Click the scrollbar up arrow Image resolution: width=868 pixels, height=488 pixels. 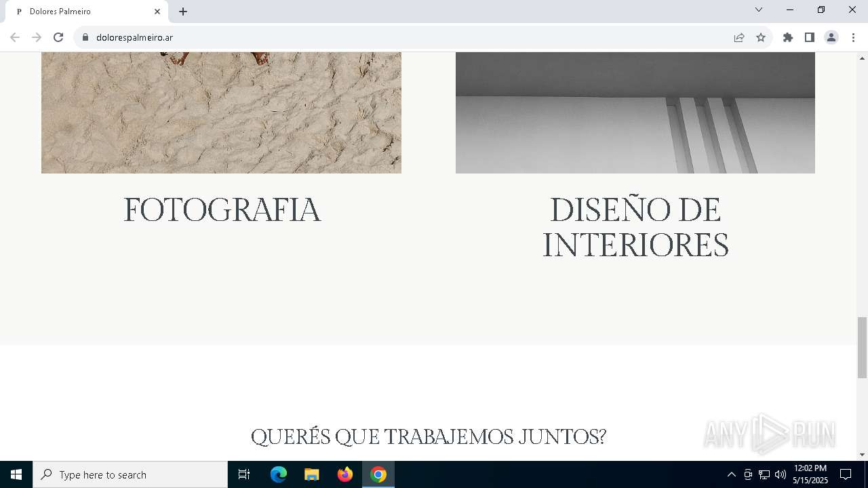(862, 58)
